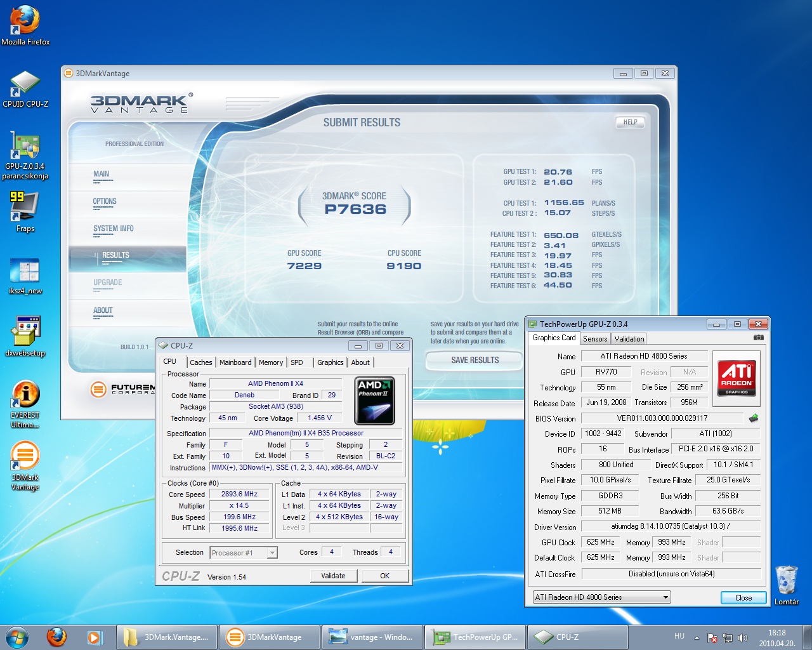
Task: Select the Graphics Card tab in GPU-Z
Action: click(x=554, y=338)
